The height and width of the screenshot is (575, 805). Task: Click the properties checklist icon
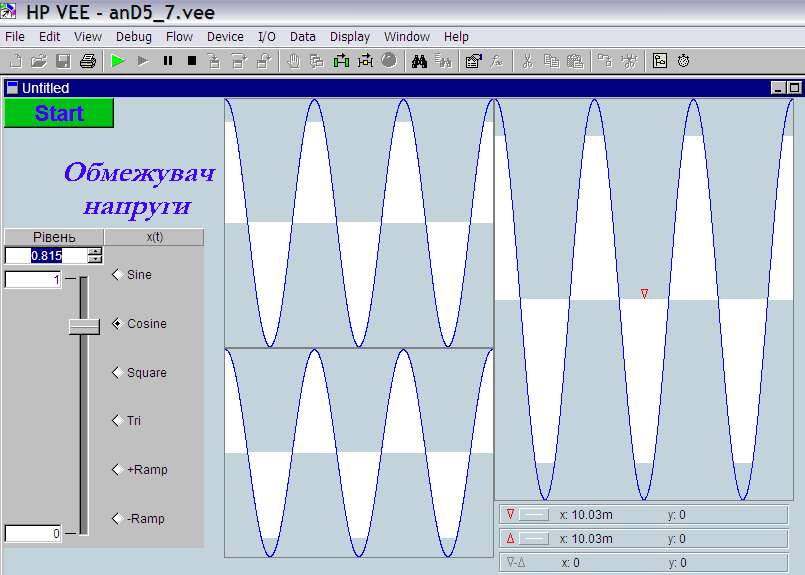coord(473,61)
